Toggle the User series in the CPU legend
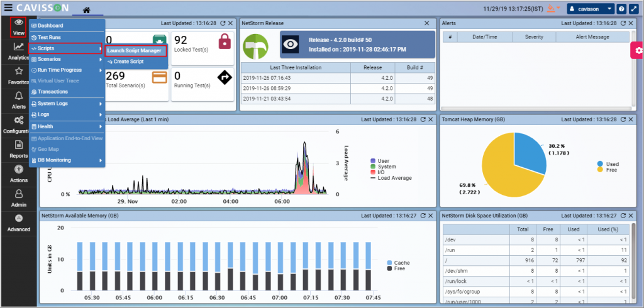Viewport: 644px width, 308px height. (x=380, y=161)
